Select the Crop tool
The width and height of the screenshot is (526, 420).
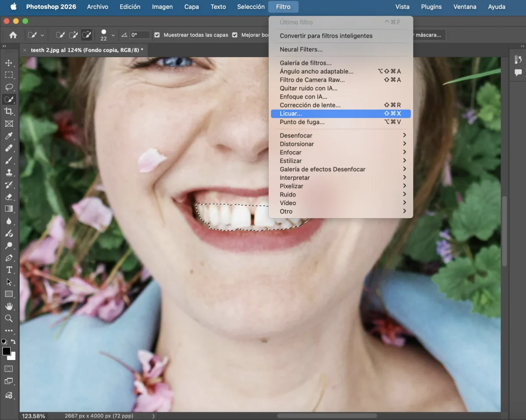point(9,112)
